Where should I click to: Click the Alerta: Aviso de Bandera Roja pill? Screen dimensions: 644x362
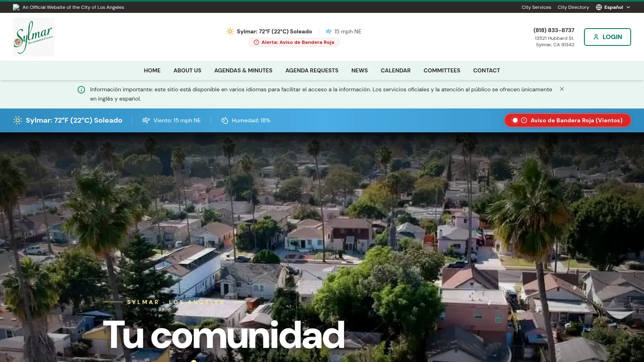294,42
